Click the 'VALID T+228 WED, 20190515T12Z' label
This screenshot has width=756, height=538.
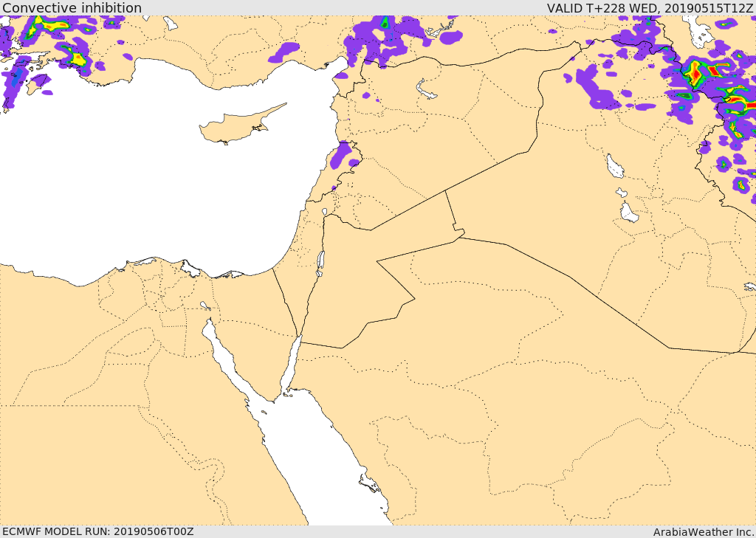pyautogui.click(x=650, y=8)
